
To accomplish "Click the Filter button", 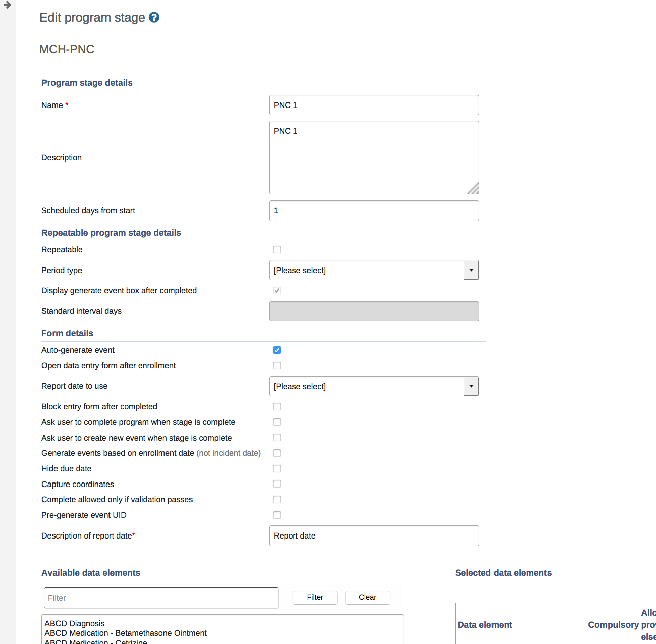I will [315, 597].
